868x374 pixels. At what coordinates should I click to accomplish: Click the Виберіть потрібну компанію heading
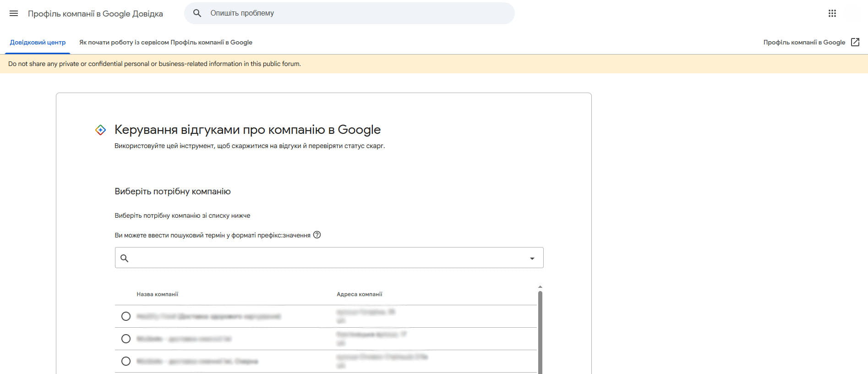tap(173, 192)
